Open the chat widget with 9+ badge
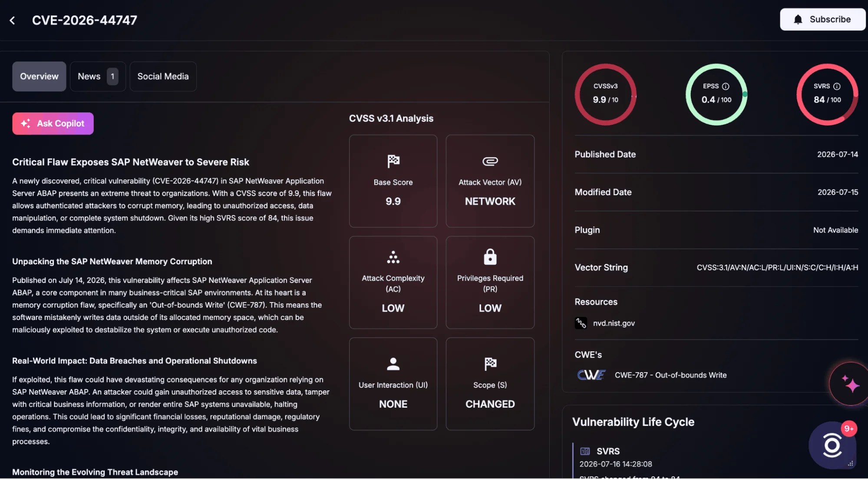This screenshot has height=479, width=868. (832, 445)
